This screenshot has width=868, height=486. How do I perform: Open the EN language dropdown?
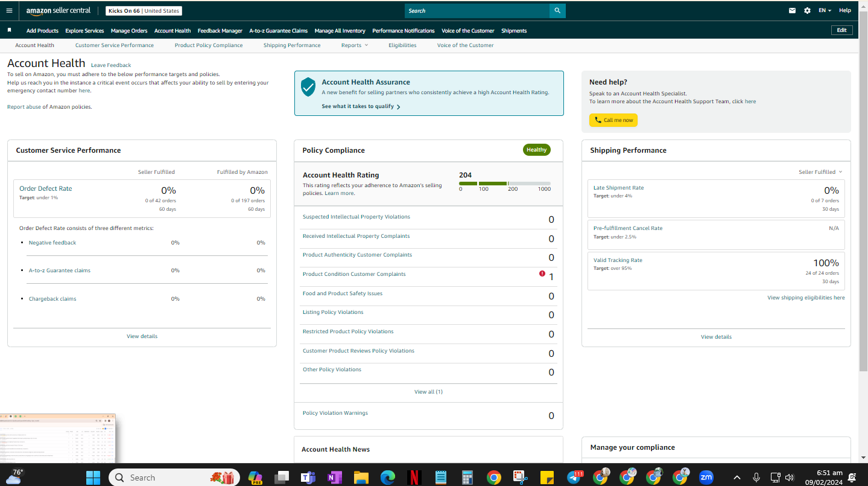[x=825, y=10]
